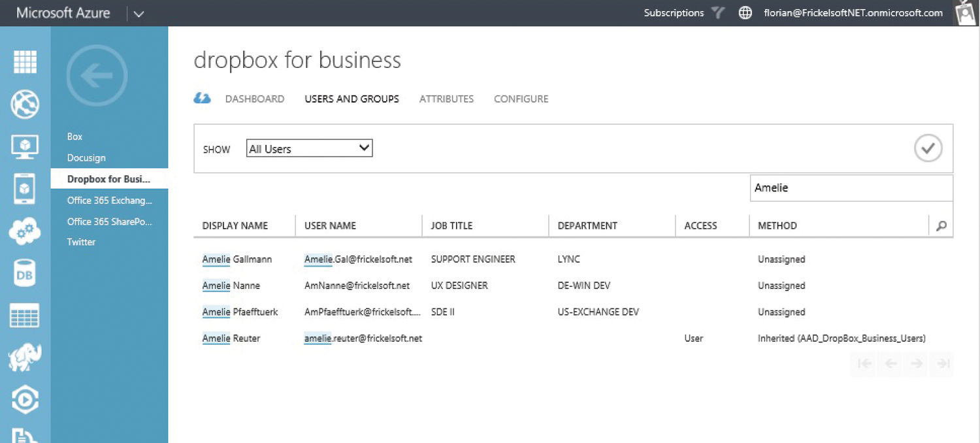The width and height of the screenshot is (980, 443).
Task: Select Office 365 SharePo... in application list
Action: pyautogui.click(x=109, y=222)
